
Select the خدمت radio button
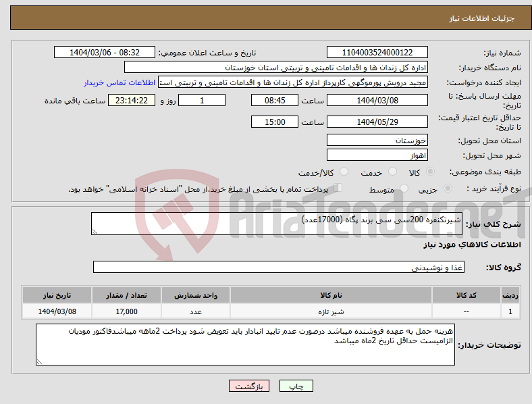coord(392,172)
